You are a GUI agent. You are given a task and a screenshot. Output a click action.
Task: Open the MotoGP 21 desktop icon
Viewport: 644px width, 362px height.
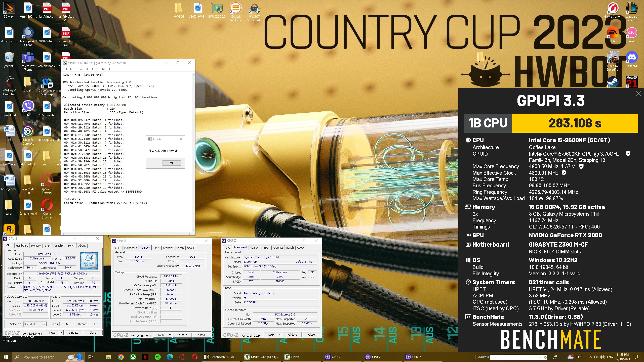tap(632, 82)
